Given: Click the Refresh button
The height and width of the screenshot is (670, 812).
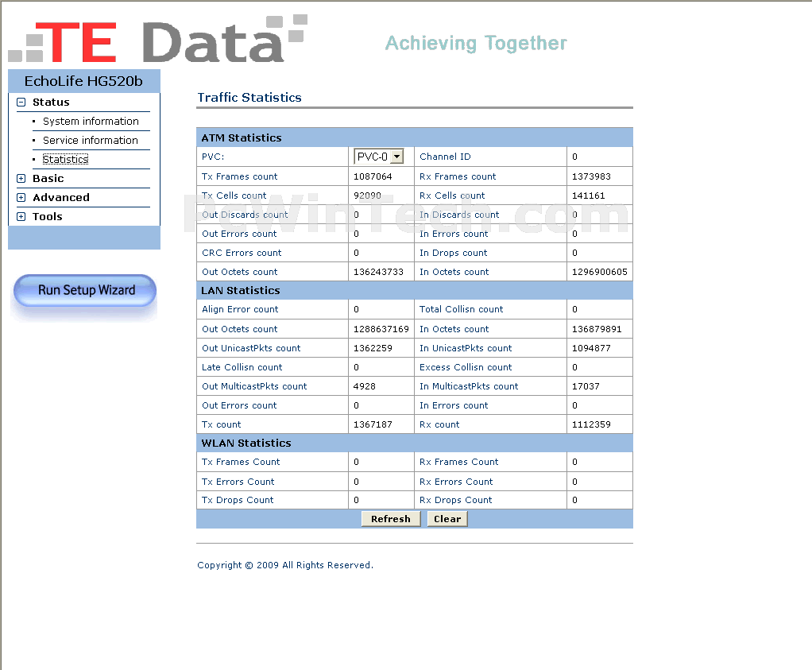Looking at the screenshot, I should [391, 519].
